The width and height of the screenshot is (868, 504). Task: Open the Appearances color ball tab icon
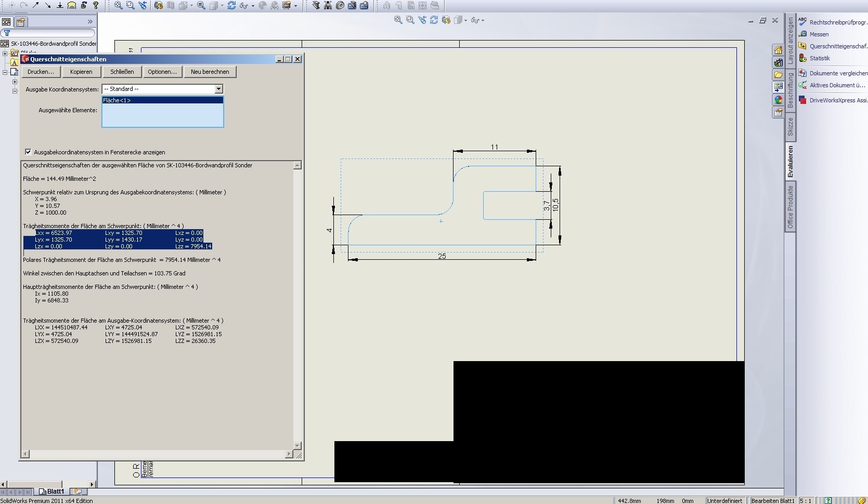point(778,100)
